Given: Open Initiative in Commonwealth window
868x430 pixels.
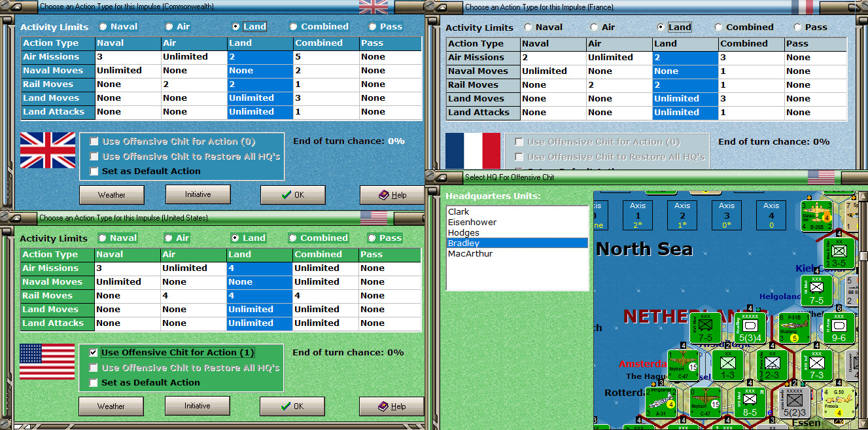Looking at the screenshot, I should pos(198,194).
